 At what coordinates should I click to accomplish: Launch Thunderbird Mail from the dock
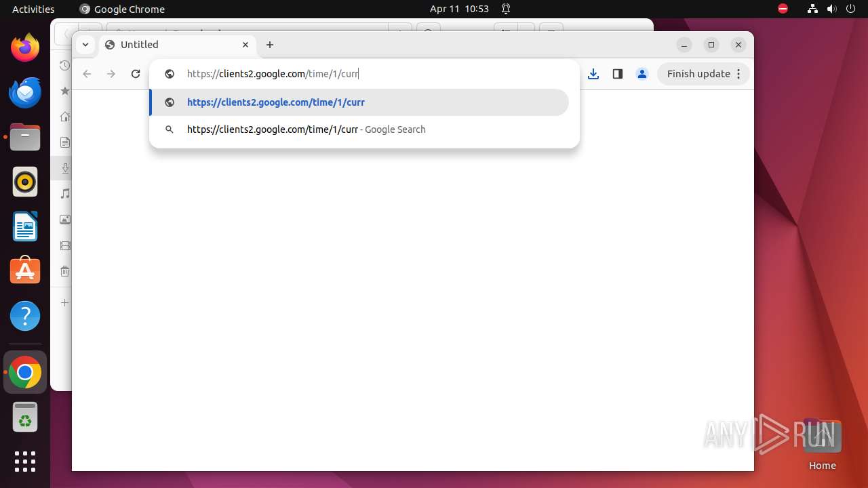[25, 92]
